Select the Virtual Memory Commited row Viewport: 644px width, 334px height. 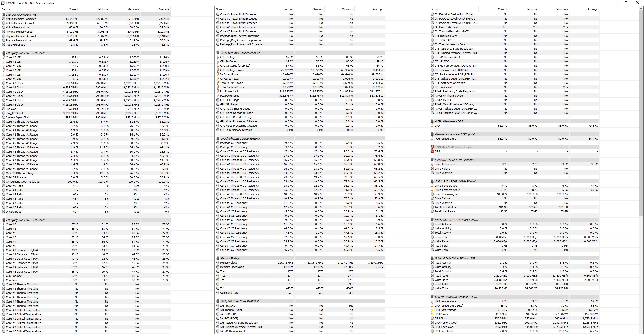point(86,19)
